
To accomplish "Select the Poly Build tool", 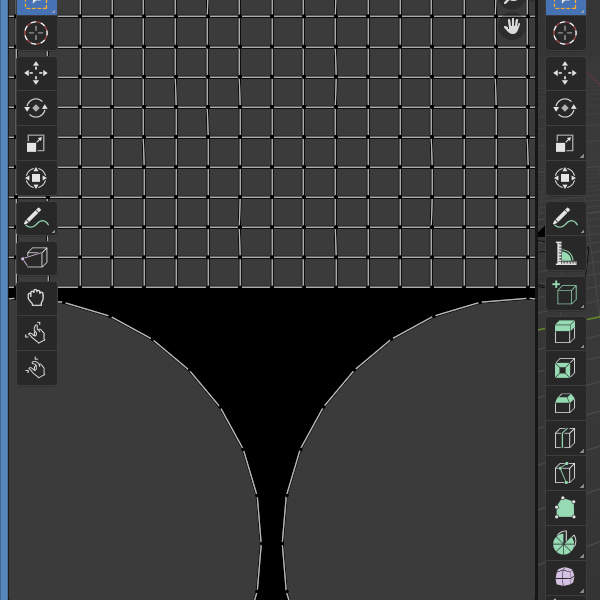I will click(565, 508).
